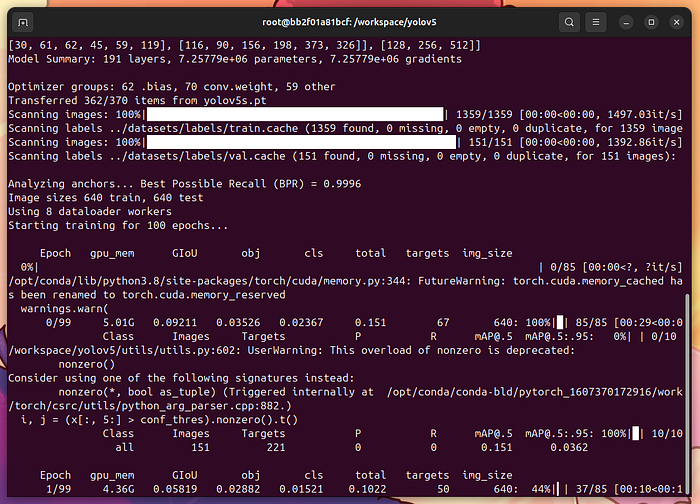Click the cls value 0.02367

click(301, 322)
